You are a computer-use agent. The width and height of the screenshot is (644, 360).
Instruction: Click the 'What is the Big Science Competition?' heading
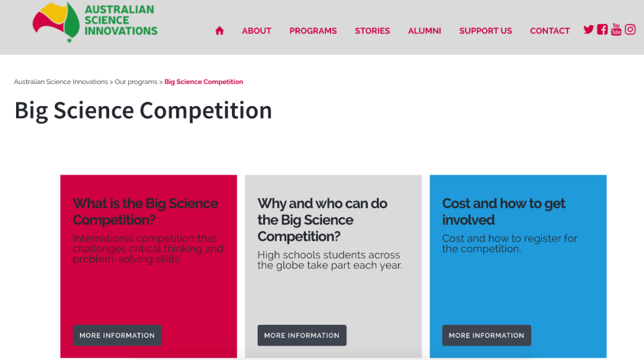145,212
